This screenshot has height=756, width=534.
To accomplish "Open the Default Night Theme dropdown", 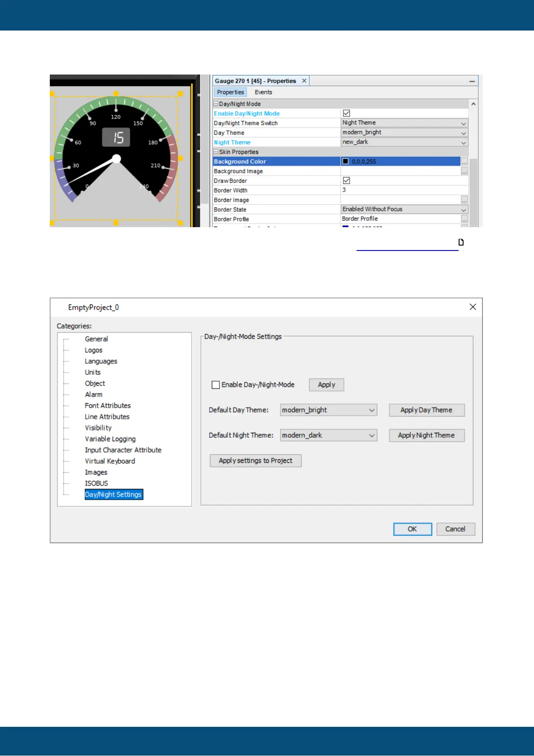I will [372, 435].
